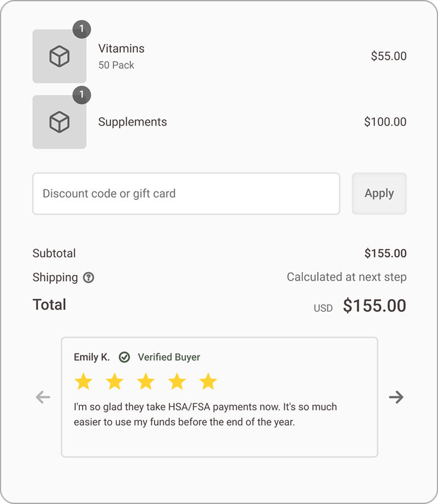Click the Verified Buyer label
The width and height of the screenshot is (438, 504).
tap(169, 357)
